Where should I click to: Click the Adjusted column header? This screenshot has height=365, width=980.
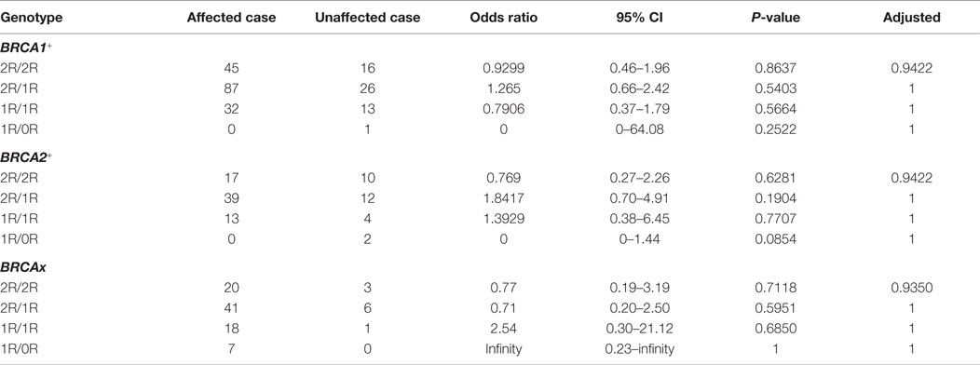(911, 18)
